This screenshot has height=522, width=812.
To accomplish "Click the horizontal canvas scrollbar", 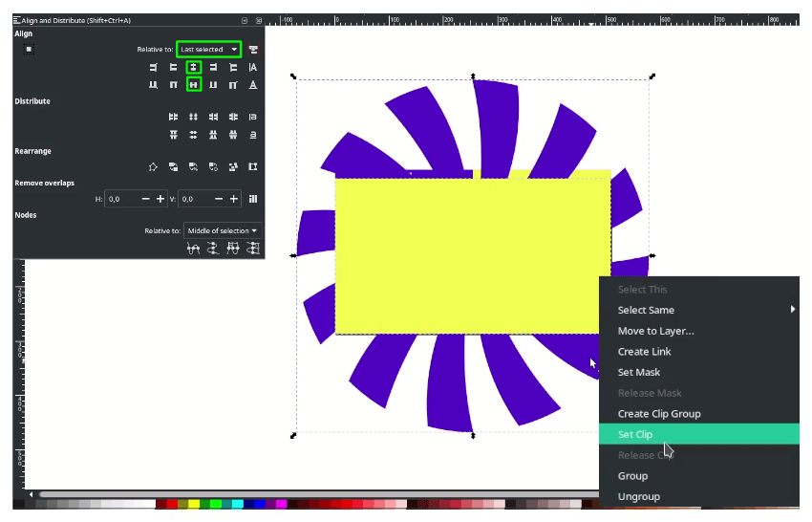I will 318,494.
